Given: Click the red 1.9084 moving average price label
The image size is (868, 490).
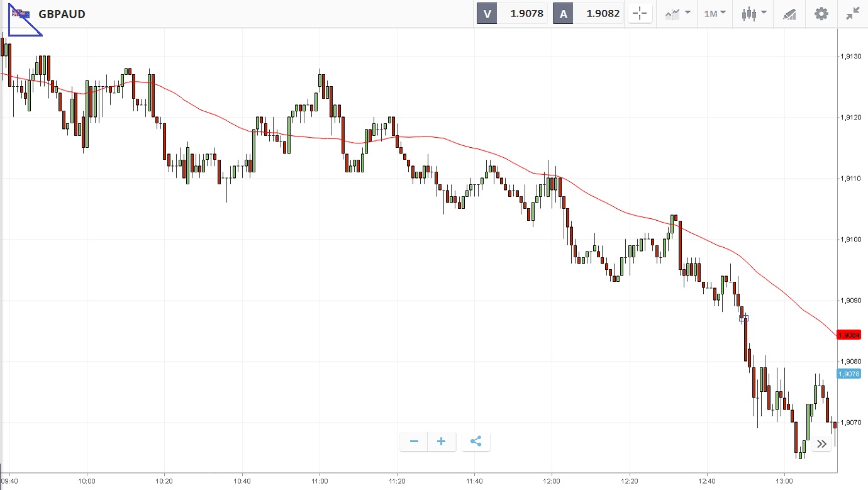Looking at the screenshot, I should click(849, 335).
